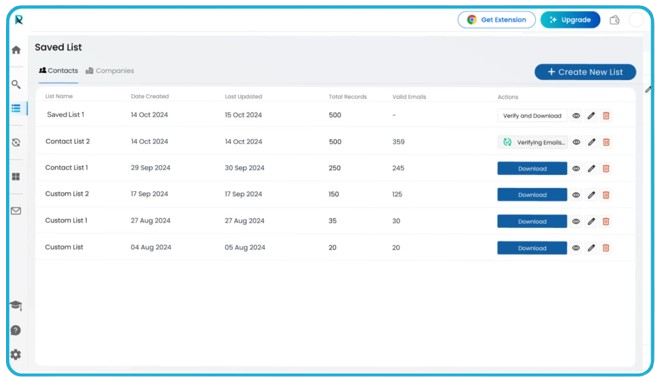Open the history clock icon in the sidebar
659x379 pixels.
click(16, 143)
